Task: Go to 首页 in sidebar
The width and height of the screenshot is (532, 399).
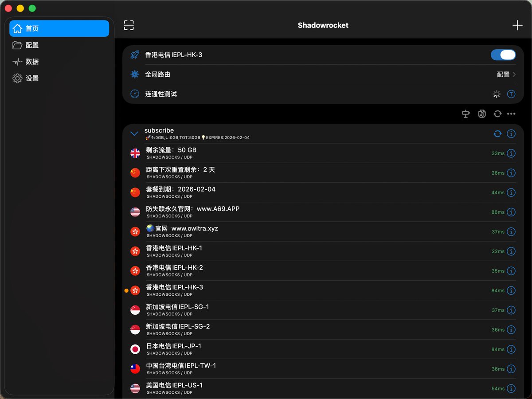Action: click(59, 28)
